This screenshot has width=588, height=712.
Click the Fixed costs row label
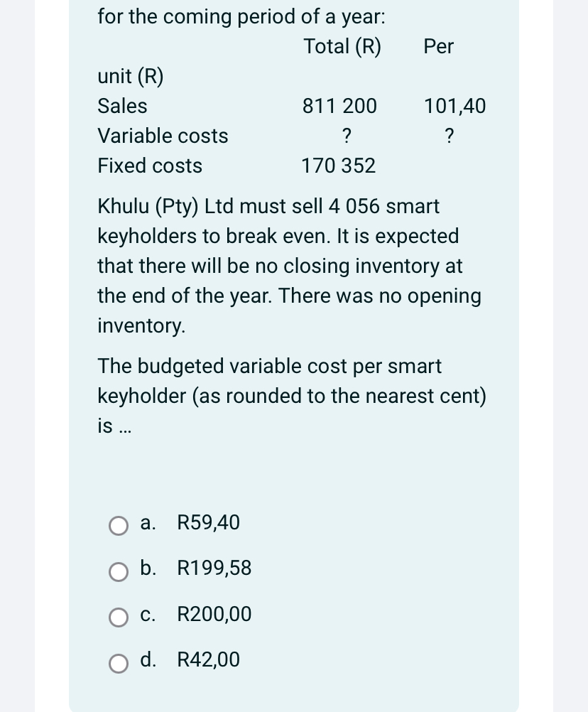150,166
